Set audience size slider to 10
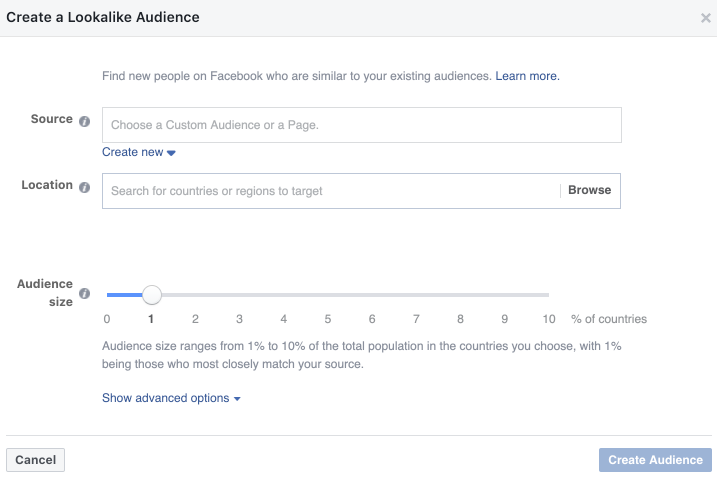 click(549, 295)
